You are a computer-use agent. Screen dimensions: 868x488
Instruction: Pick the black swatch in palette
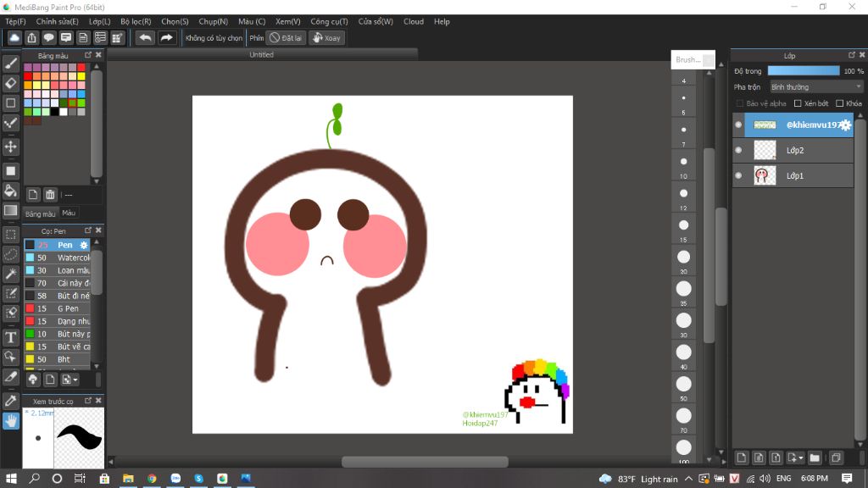tap(54, 111)
